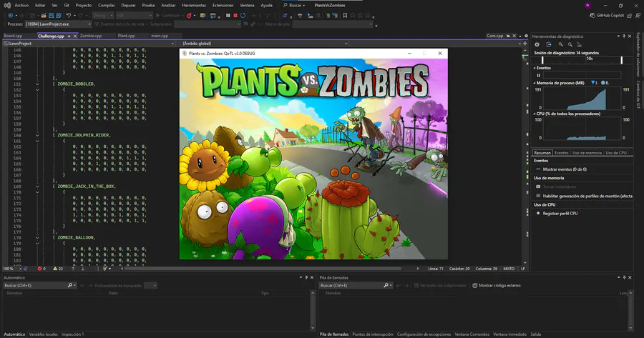Save the current file with the floppy icon

52,16
